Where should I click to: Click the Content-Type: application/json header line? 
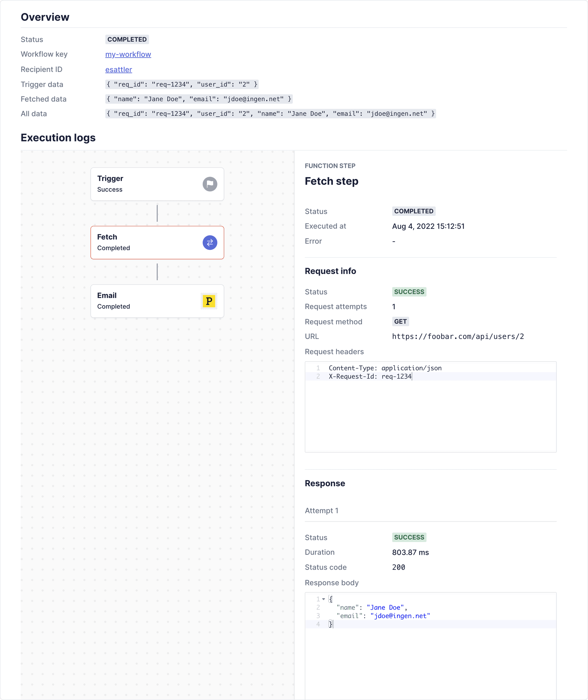385,368
